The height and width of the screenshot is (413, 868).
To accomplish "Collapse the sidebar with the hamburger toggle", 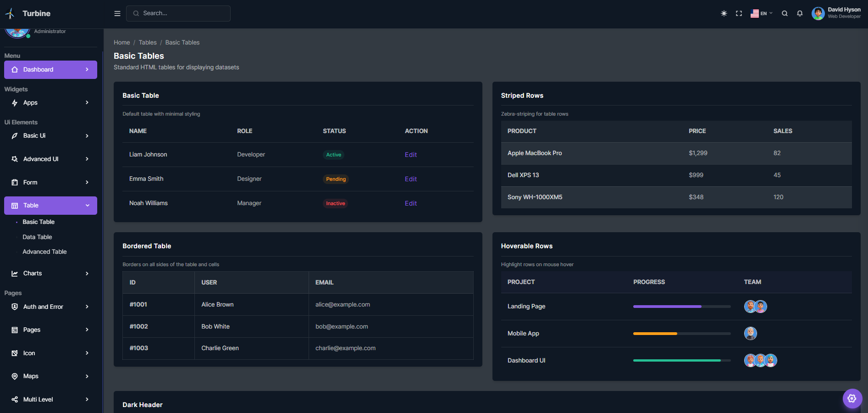I will pyautogui.click(x=117, y=13).
